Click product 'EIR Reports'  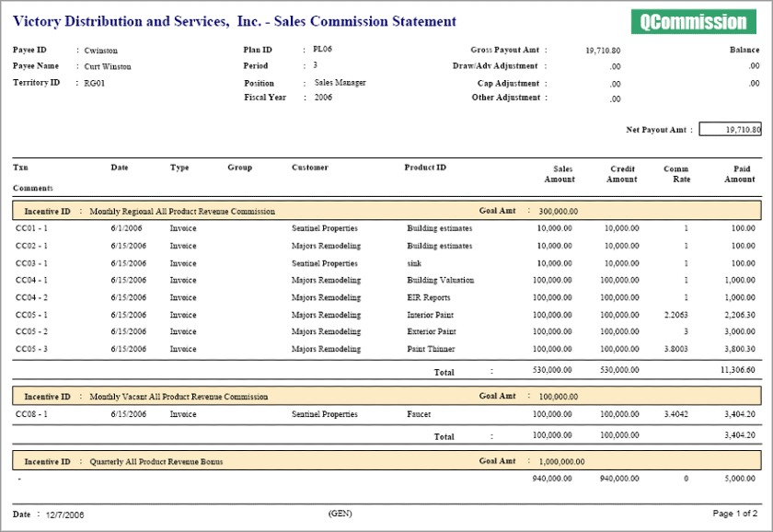[x=429, y=297]
